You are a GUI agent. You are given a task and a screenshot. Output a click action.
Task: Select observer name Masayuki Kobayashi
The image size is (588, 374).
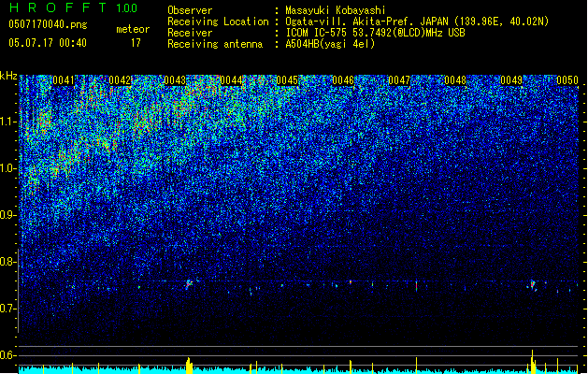[x=336, y=10]
